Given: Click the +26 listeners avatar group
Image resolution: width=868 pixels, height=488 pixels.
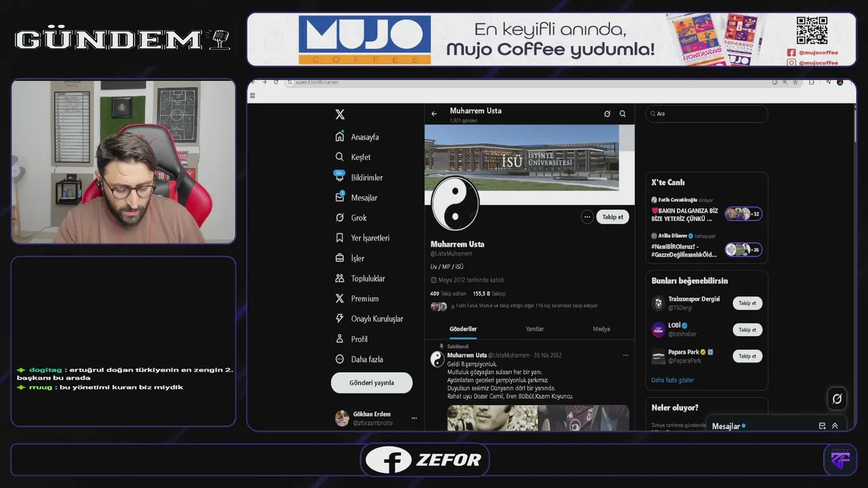Looking at the screenshot, I should coord(743,249).
